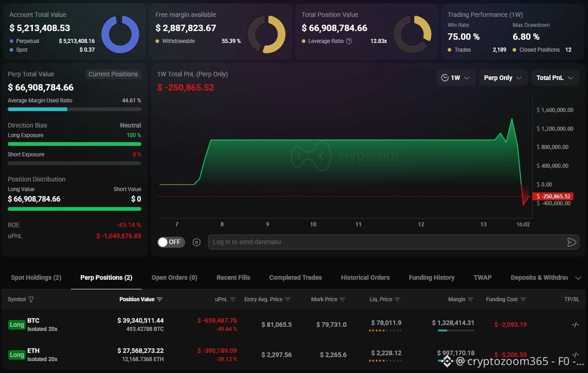Viewport: 588px width, 373px height.
Task: Click ETH mark price $2,265.6
Action: 333,355
